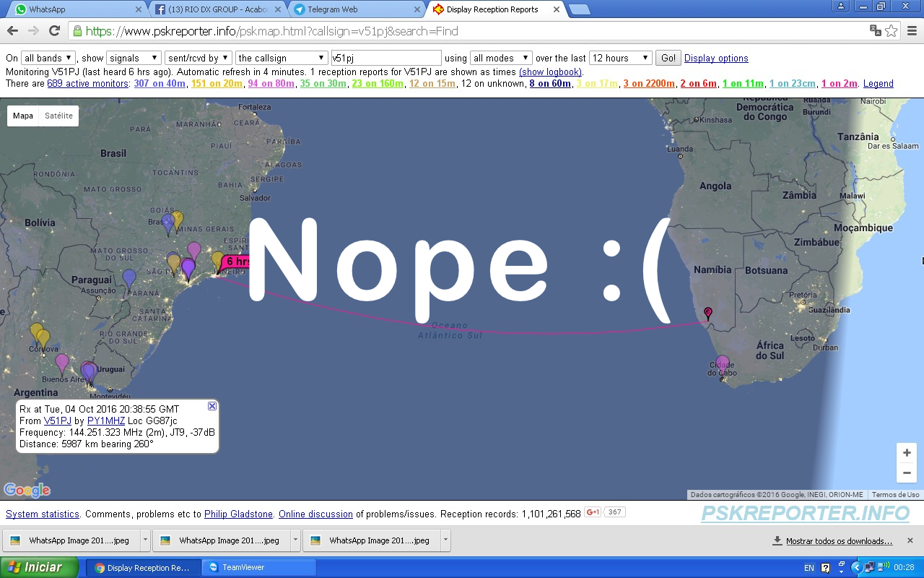Click the Iniciar start button
Image resolution: width=924 pixels, height=578 pixels.
click(x=40, y=567)
